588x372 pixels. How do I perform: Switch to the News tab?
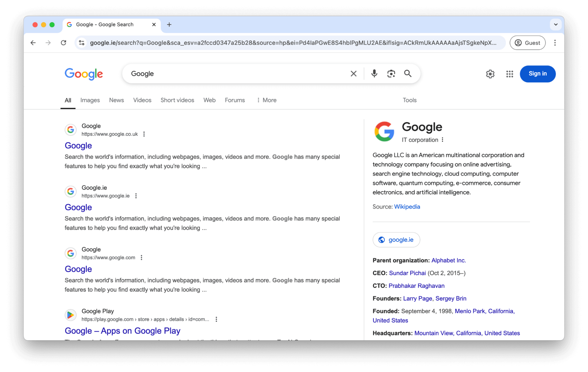coord(116,100)
